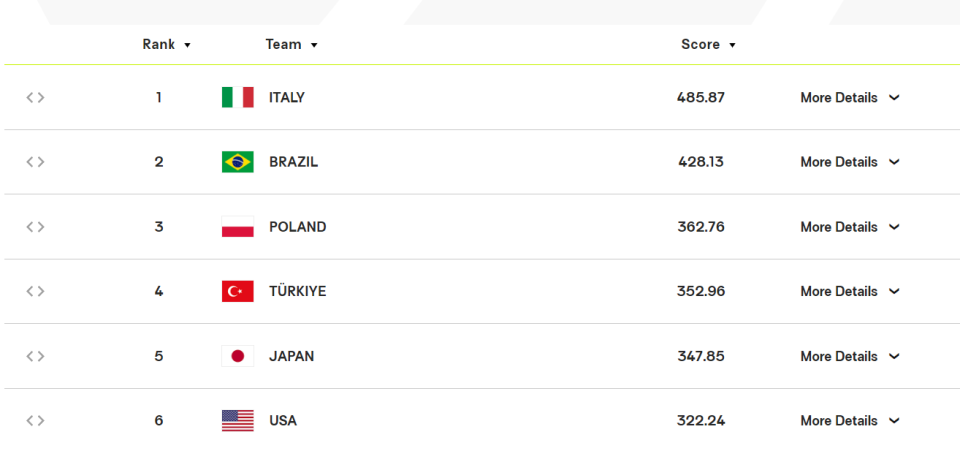Expand More Details for Brazil
This screenshot has width=960, height=451.
[x=850, y=162]
